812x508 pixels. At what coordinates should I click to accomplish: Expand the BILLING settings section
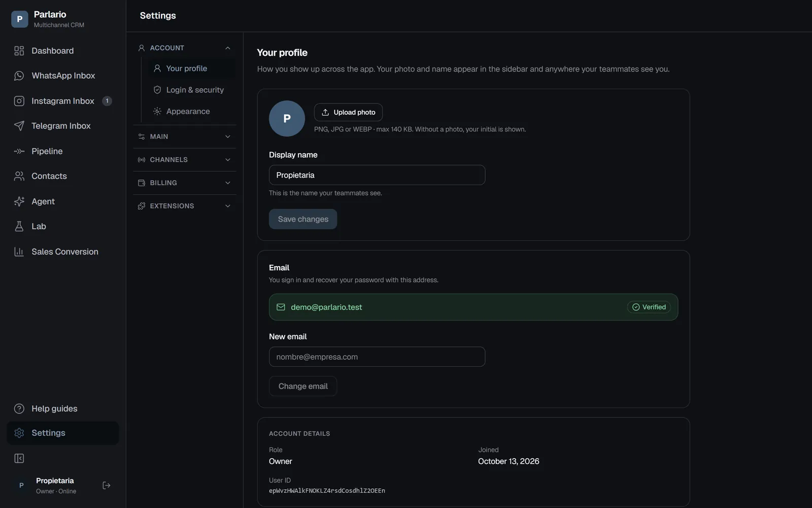click(185, 183)
